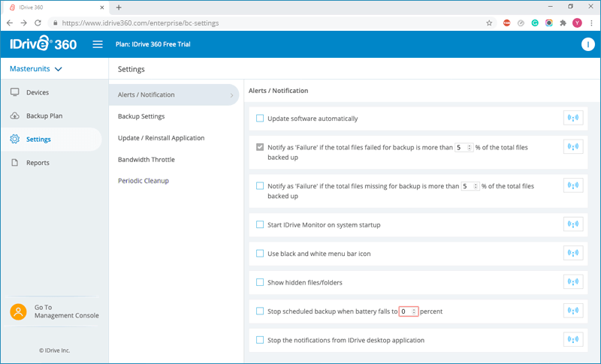Screen dimensions: 601x364
Task: Open Bandwidth Throttle section
Action: click(x=146, y=160)
